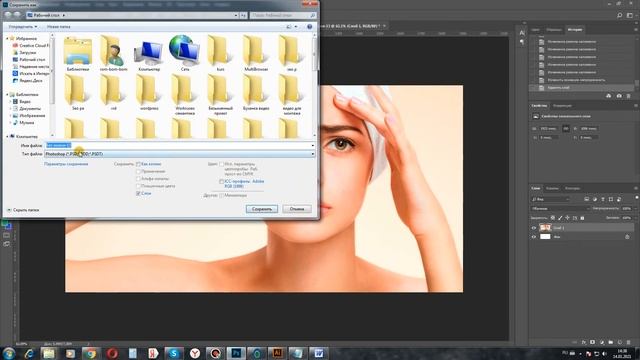
Task: Create a new snapshot in the History panel
Action: pyautogui.click(x=619, y=96)
